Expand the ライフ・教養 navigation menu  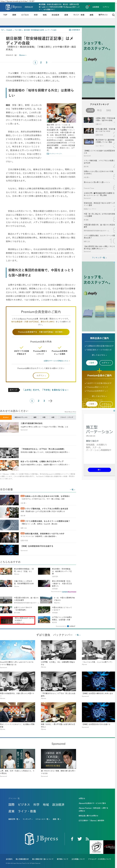pos(79,15)
